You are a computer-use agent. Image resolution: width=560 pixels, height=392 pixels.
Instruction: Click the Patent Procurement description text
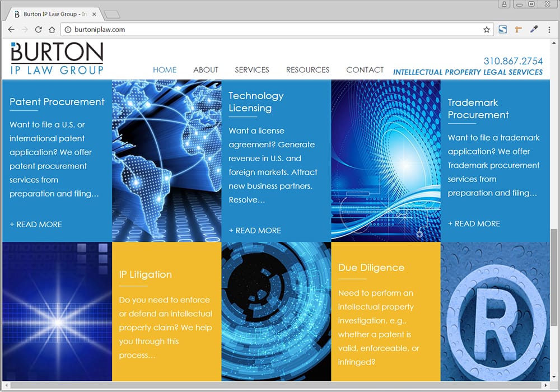tap(54, 159)
